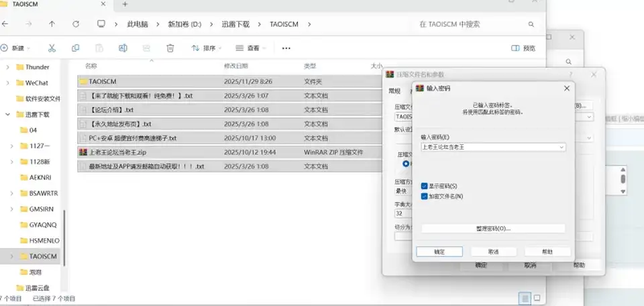This screenshot has height=306, width=644.
Task: Click 取消 in the 输入密码 dialog
Action: (493, 252)
